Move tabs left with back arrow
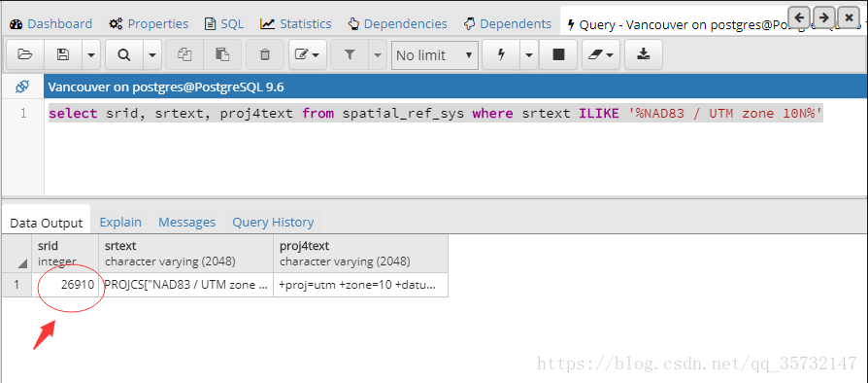Viewport: 868px width, 383px height. tap(799, 17)
